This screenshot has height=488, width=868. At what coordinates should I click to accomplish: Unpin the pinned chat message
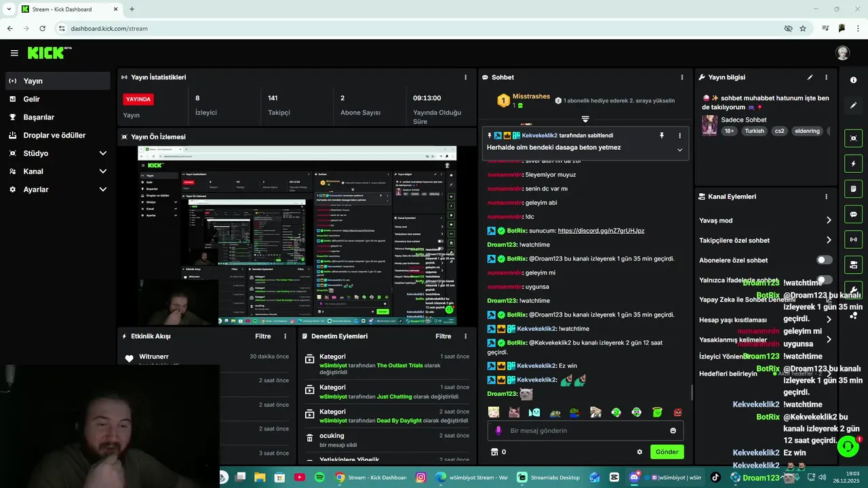click(662, 136)
